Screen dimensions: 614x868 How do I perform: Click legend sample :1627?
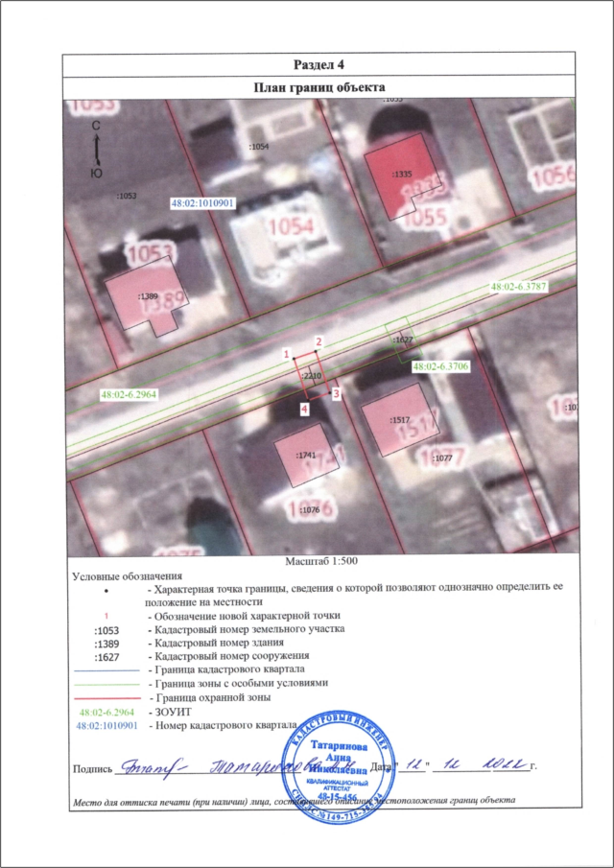[106, 658]
